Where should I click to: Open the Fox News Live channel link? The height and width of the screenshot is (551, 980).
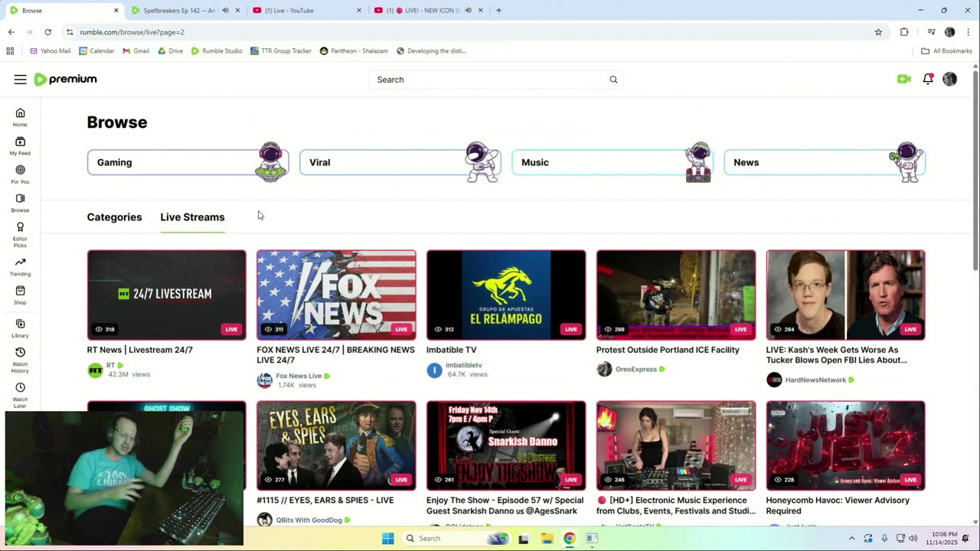click(x=299, y=376)
